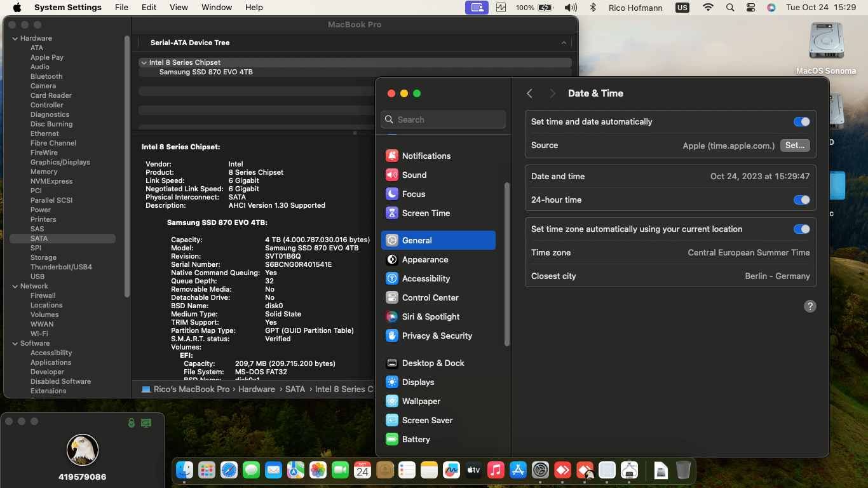Click the green lock icon in remote window
This screenshot has height=488, width=868.
[x=132, y=423]
